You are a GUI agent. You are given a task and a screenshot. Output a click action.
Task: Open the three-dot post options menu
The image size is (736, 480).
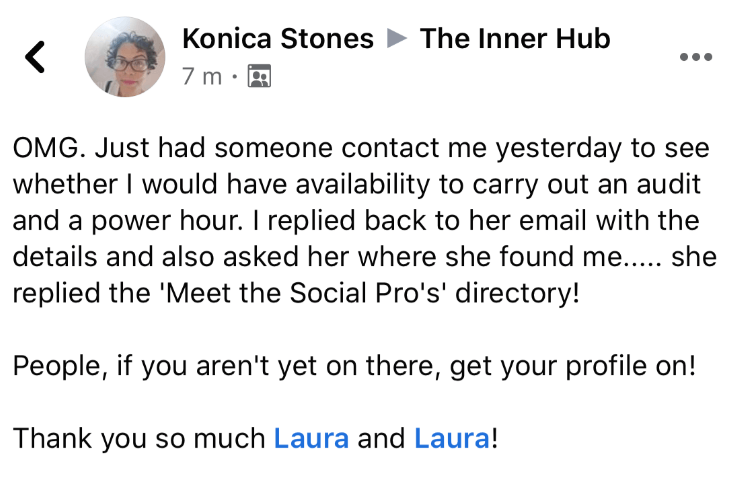(696, 57)
